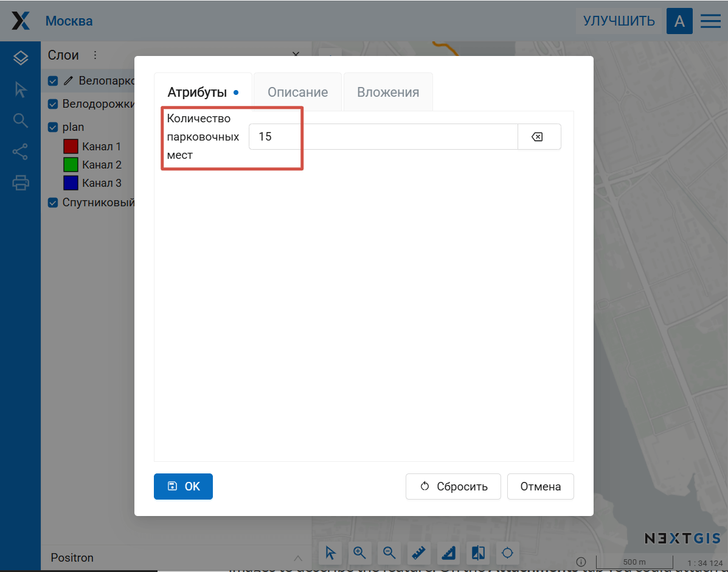Screen dimensions: 728x572
Task: Clear the parking places field value
Action: pos(538,137)
